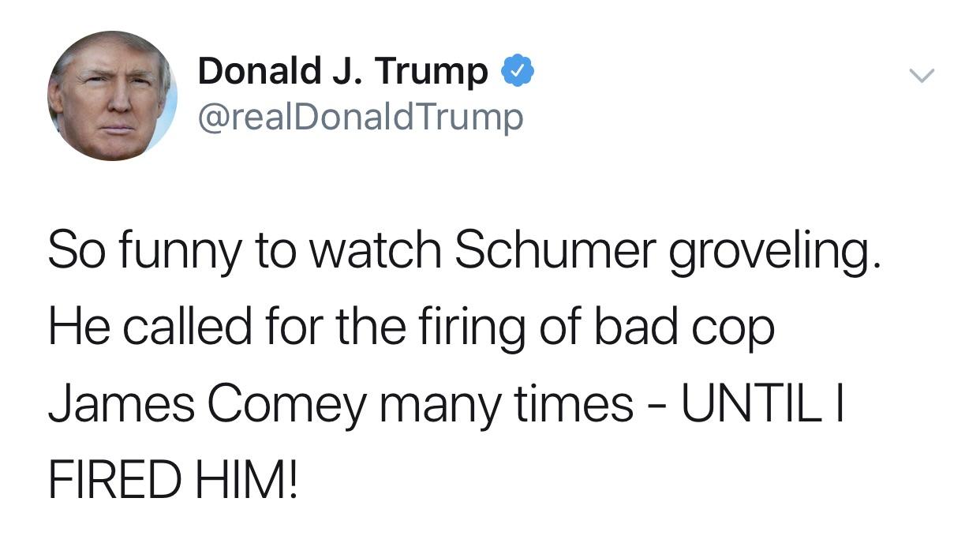
Task: Visit the @realDonaldTrump handle link
Action: tap(360, 118)
